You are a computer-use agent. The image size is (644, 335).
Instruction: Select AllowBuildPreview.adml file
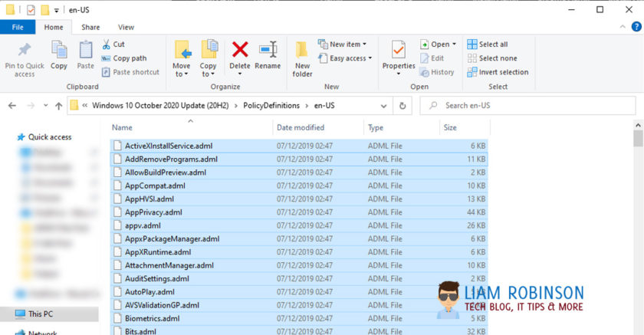(299, 172)
